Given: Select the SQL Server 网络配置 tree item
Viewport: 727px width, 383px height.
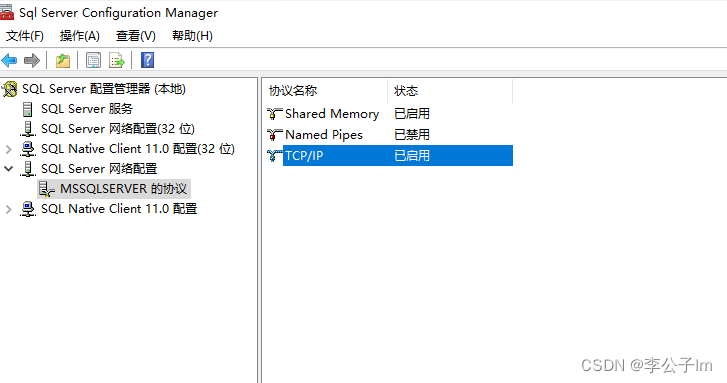Looking at the screenshot, I should [99, 169].
